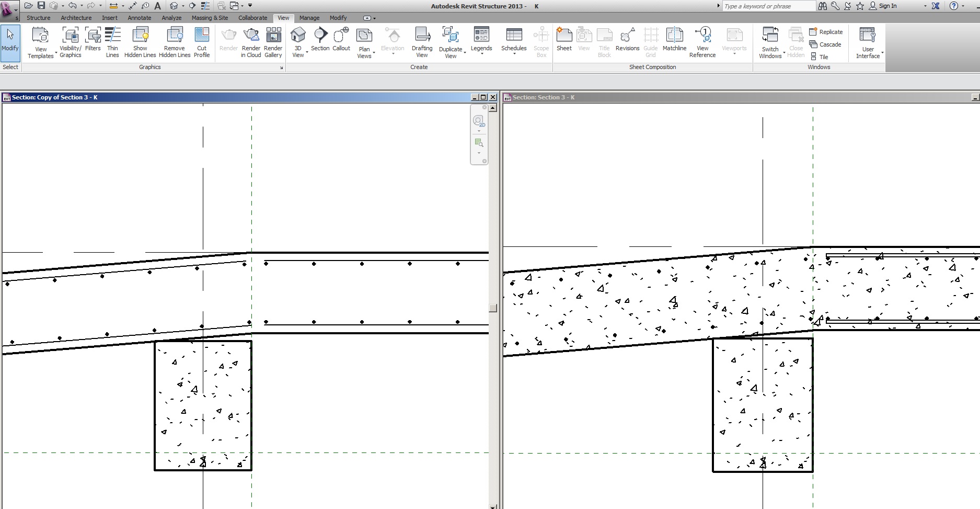The image size is (980, 509).
Task: Select the Cut Profile tool
Action: click(x=202, y=42)
